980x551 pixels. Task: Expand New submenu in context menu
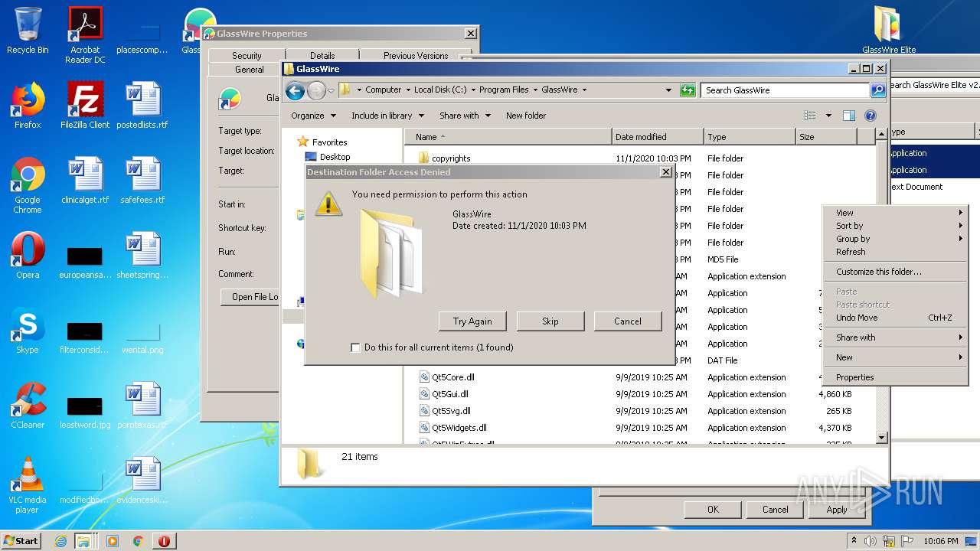click(897, 357)
